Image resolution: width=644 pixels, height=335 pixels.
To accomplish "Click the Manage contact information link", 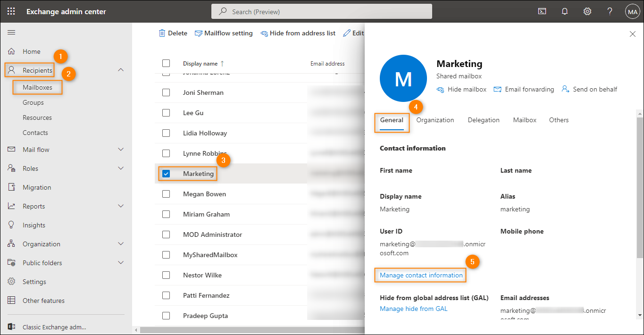I will (x=421, y=275).
